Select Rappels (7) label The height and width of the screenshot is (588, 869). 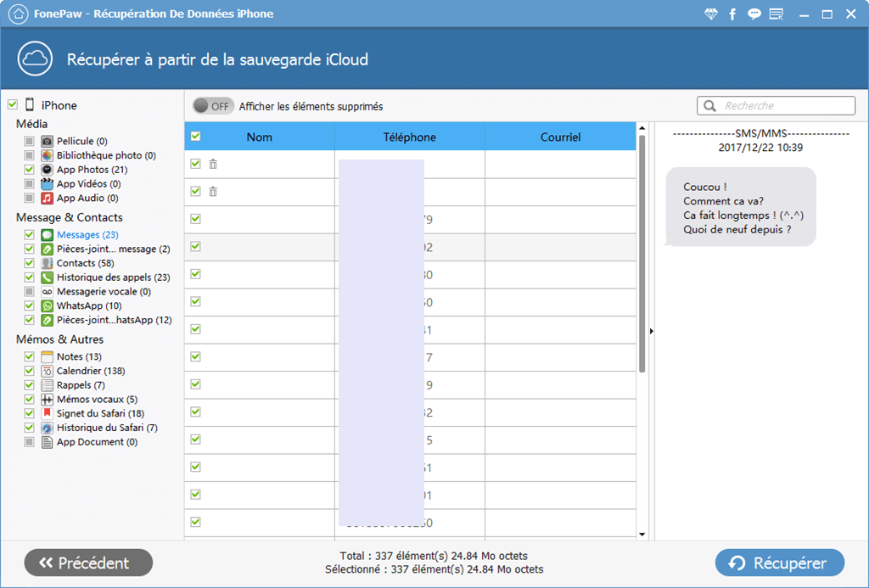[x=81, y=385]
